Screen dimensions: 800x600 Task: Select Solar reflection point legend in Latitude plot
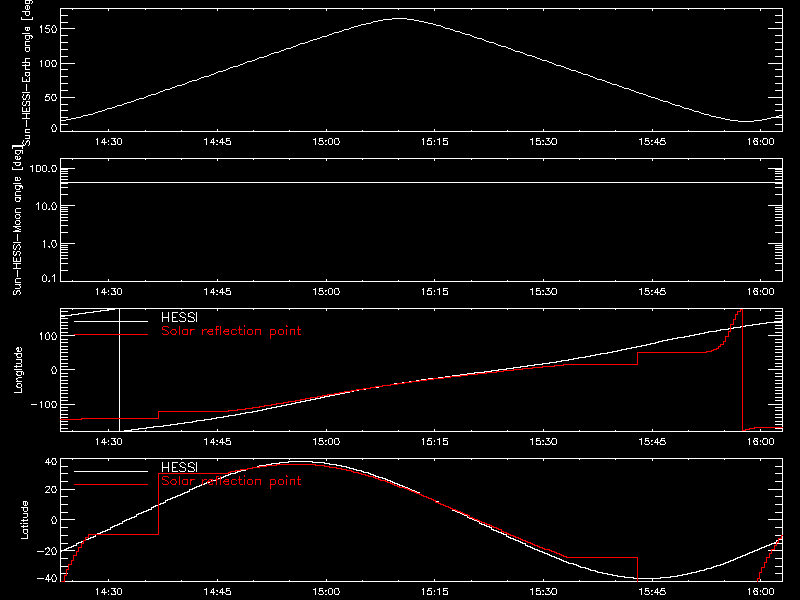[x=231, y=481]
